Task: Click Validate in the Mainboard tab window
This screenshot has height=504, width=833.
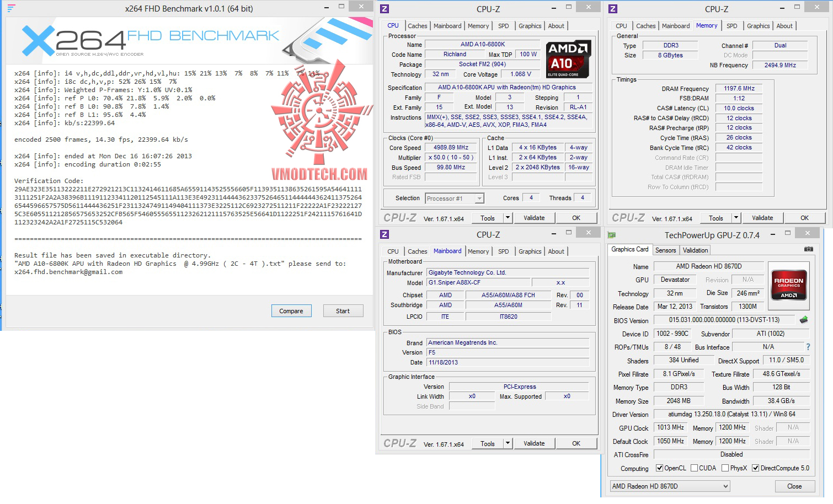Action: (534, 443)
